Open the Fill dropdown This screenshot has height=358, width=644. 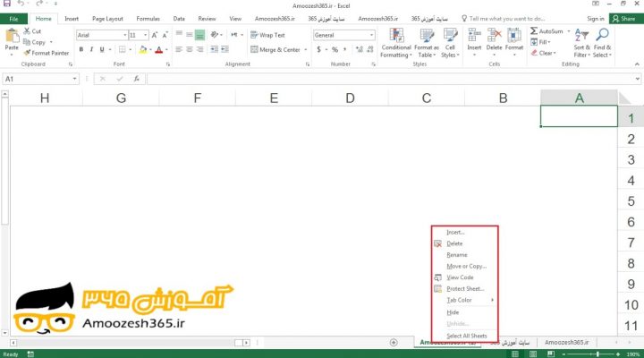(540, 42)
